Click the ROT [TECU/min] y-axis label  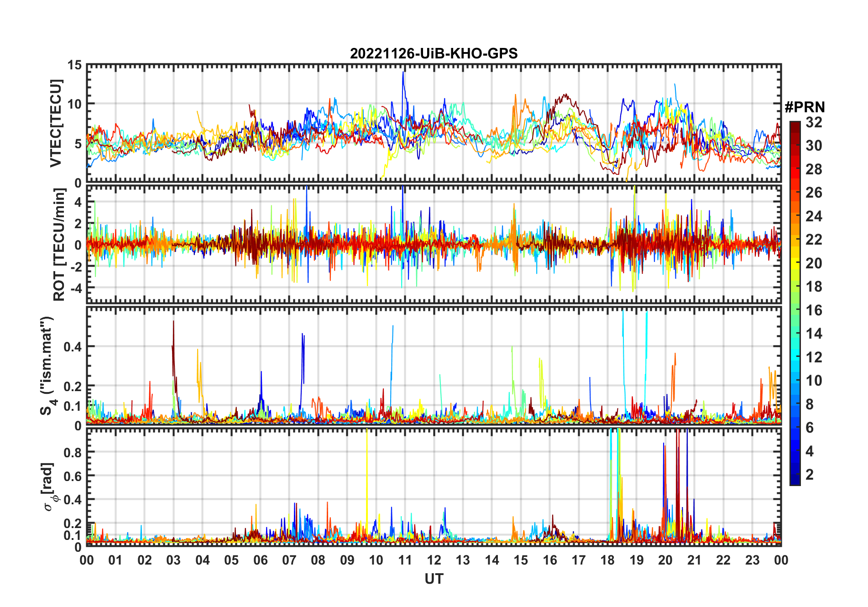(x=59, y=245)
